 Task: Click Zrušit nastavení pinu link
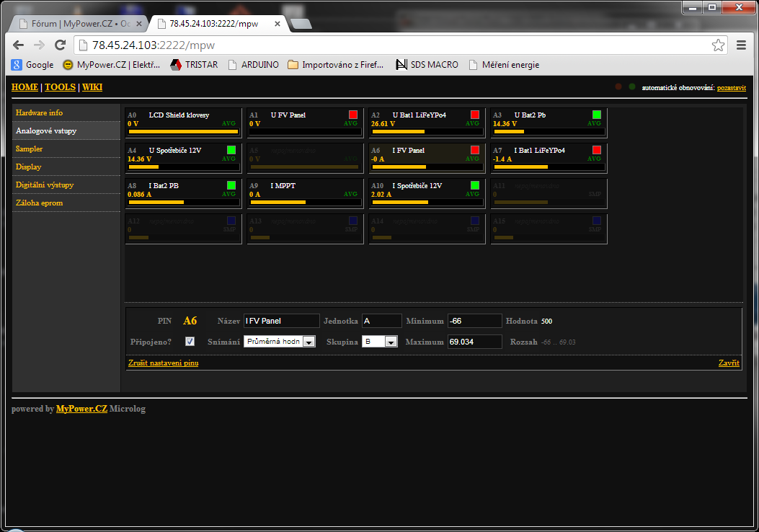(163, 363)
